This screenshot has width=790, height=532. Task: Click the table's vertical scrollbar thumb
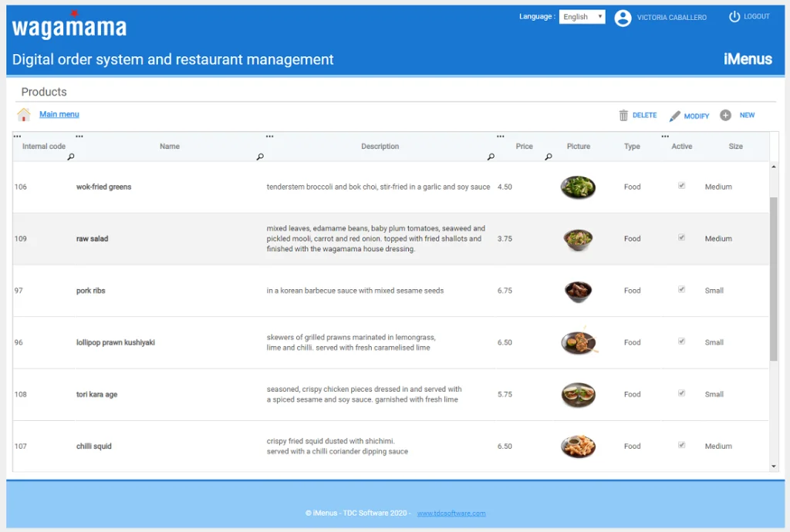774,278
